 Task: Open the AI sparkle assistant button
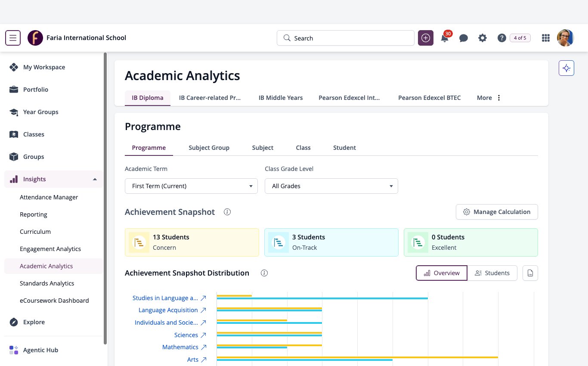point(566,68)
